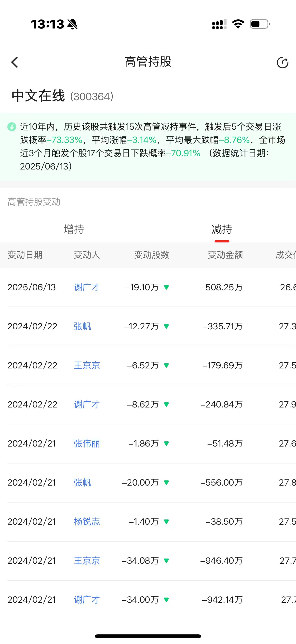Tap amount -38.50万
The width and height of the screenshot is (296, 644).
[224, 521]
